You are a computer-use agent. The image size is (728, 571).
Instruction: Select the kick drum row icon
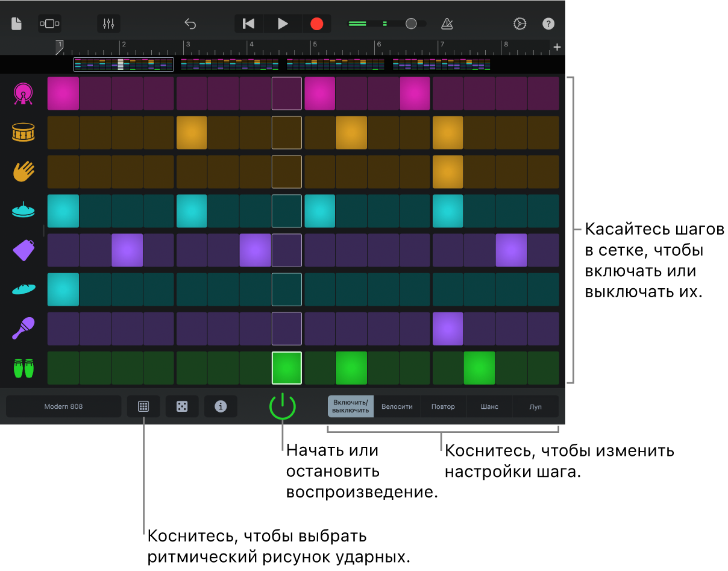[x=23, y=93]
